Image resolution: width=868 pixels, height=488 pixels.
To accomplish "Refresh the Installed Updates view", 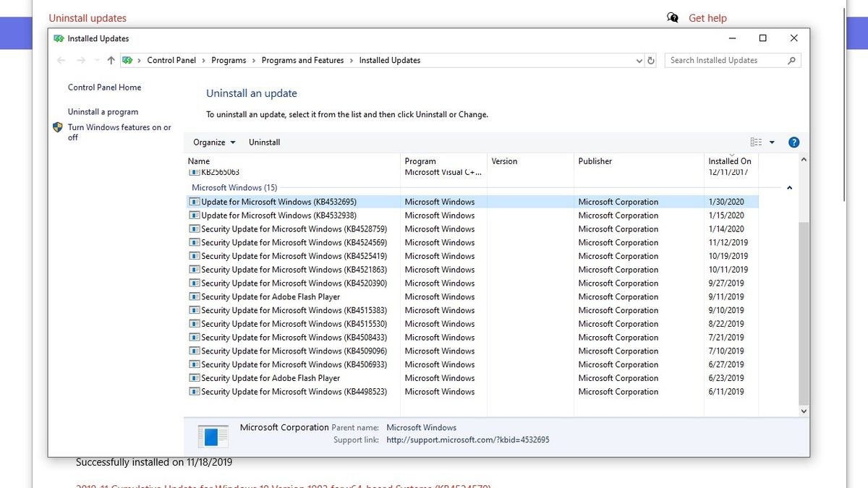I will tap(650, 60).
